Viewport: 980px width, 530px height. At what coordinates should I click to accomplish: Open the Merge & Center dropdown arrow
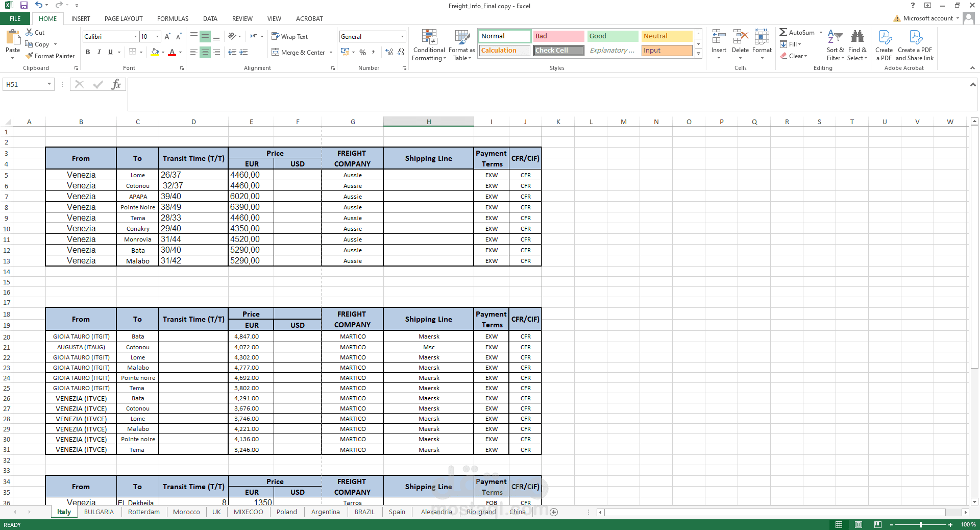(331, 52)
